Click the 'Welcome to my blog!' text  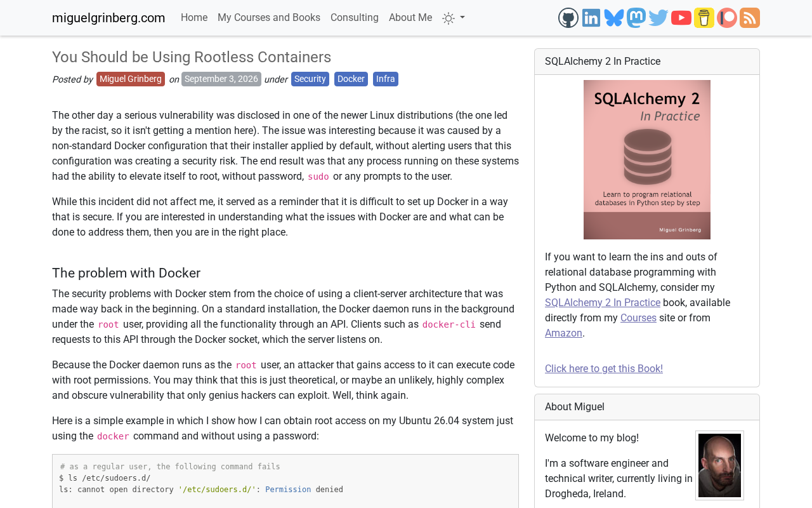point(592,438)
